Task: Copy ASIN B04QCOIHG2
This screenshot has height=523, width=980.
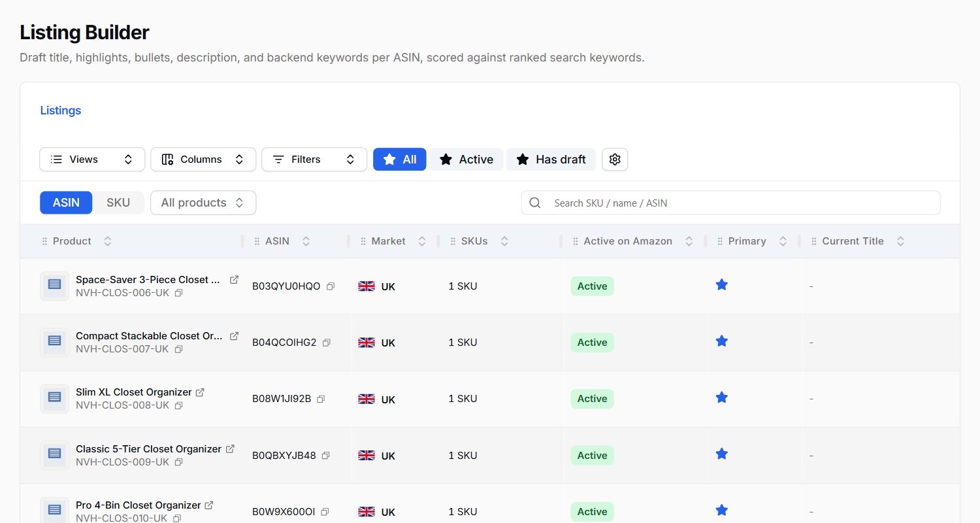Action: pos(327,343)
